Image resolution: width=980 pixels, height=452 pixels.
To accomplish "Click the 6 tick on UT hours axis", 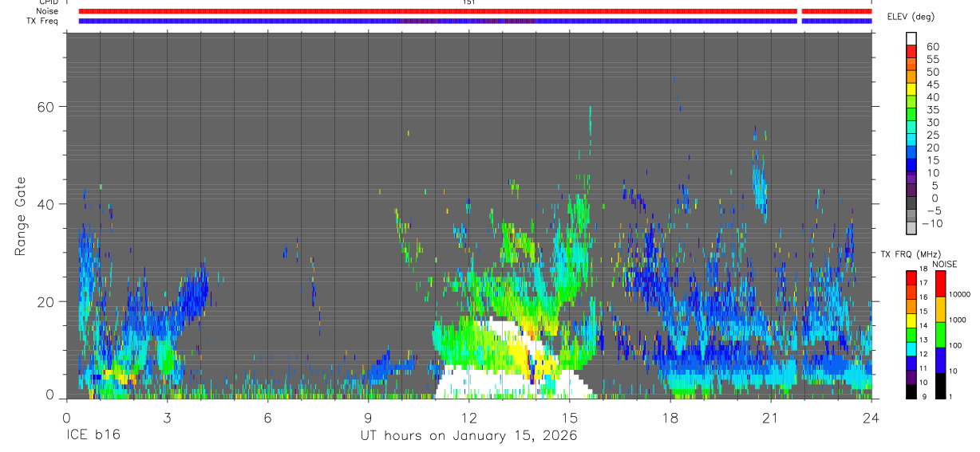I will [x=267, y=418].
